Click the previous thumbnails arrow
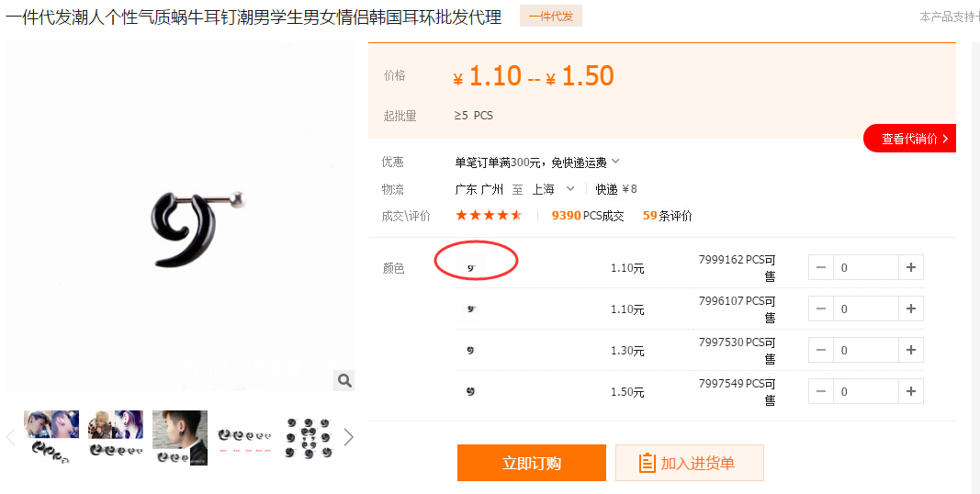This screenshot has height=494, width=980. tap(11, 437)
